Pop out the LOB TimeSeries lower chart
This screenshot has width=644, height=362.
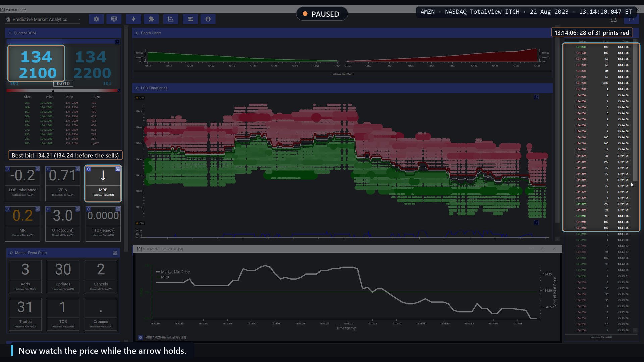[536, 222]
